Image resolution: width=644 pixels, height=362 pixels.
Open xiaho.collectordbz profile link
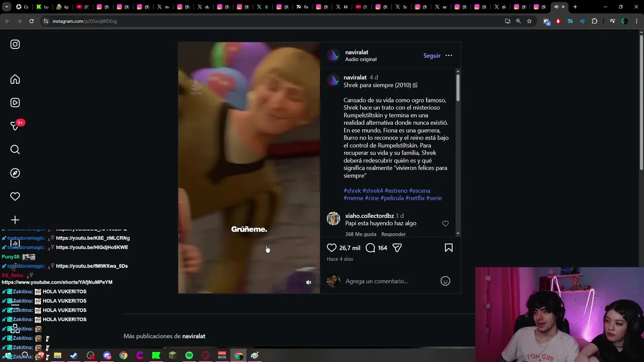[x=369, y=216]
